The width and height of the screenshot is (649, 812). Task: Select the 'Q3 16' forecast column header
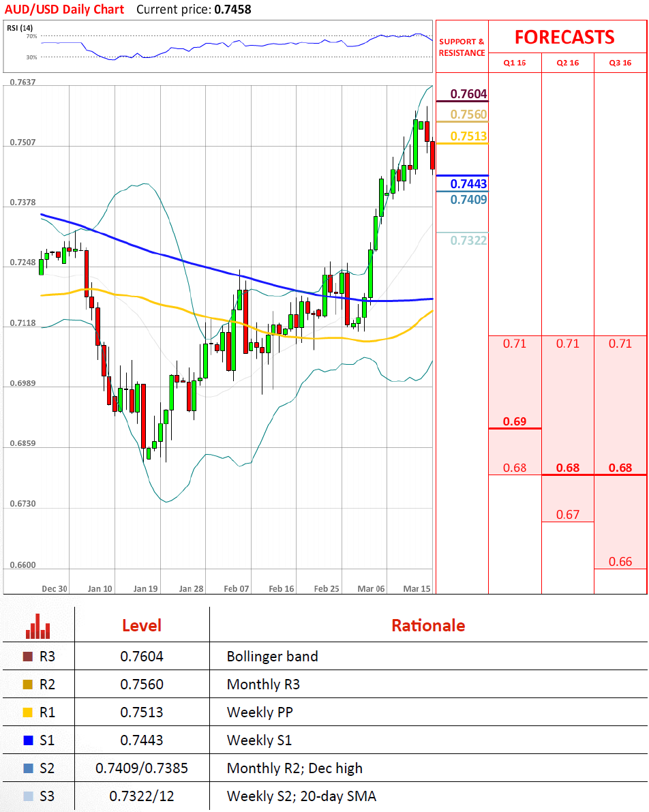620,63
